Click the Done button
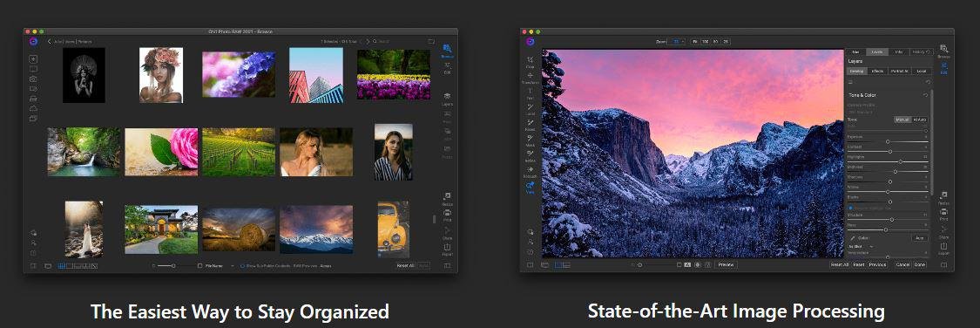This screenshot has height=328, width=980. point(920,265)
